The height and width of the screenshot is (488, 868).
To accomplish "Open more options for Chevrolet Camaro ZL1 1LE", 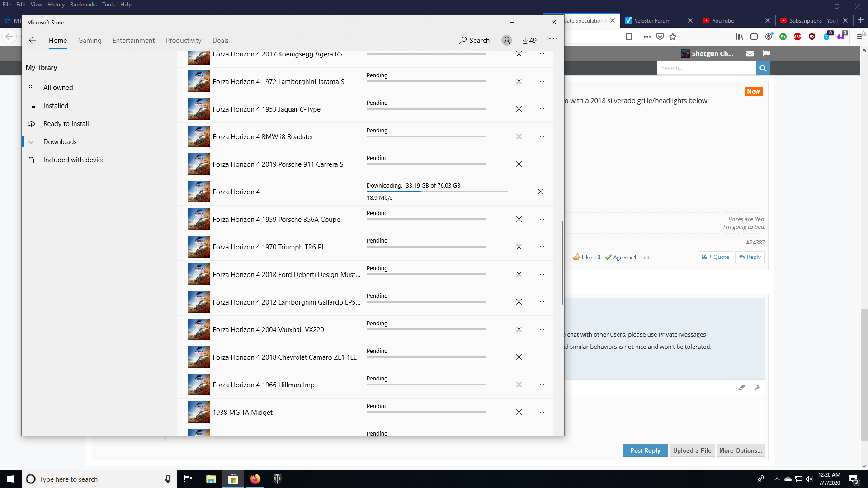I will [541, 357].
